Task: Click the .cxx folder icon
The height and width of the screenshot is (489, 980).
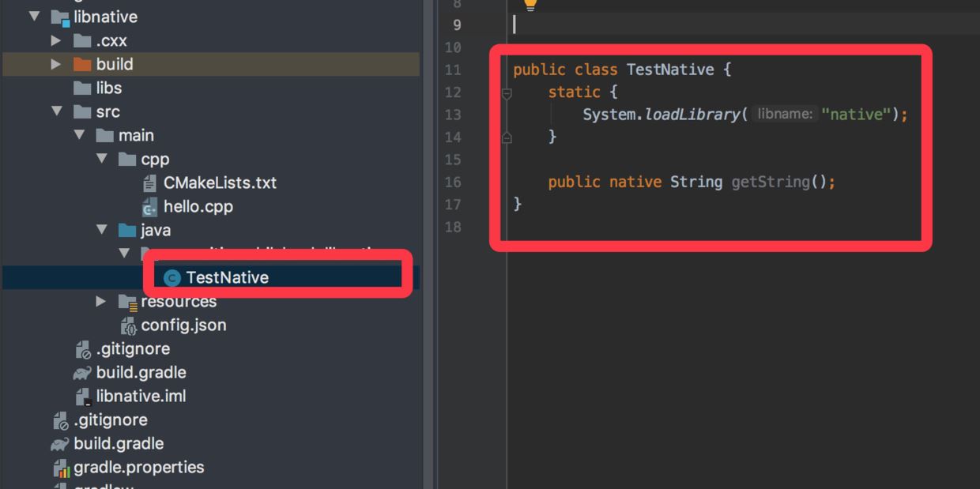Action: [82, 40]
